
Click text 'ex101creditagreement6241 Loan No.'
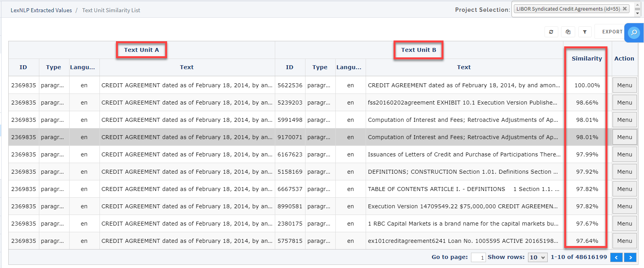coord(463,241)
